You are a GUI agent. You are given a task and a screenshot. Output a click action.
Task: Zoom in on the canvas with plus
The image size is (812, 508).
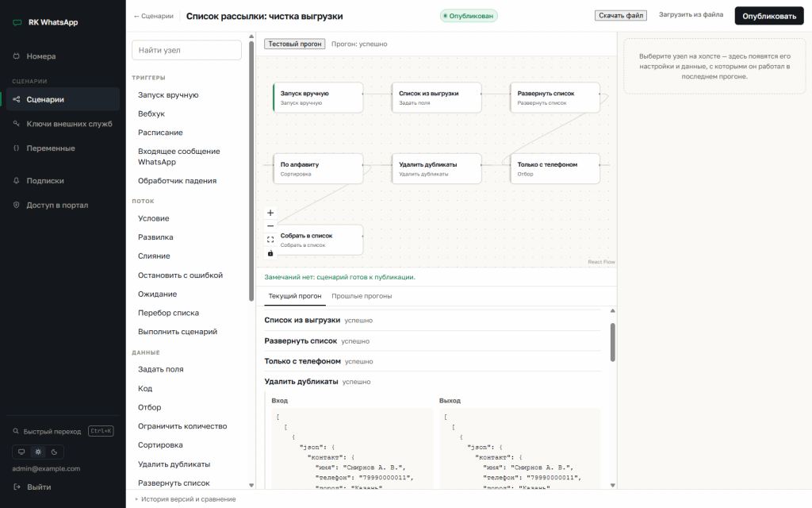[x=270, y=213]
